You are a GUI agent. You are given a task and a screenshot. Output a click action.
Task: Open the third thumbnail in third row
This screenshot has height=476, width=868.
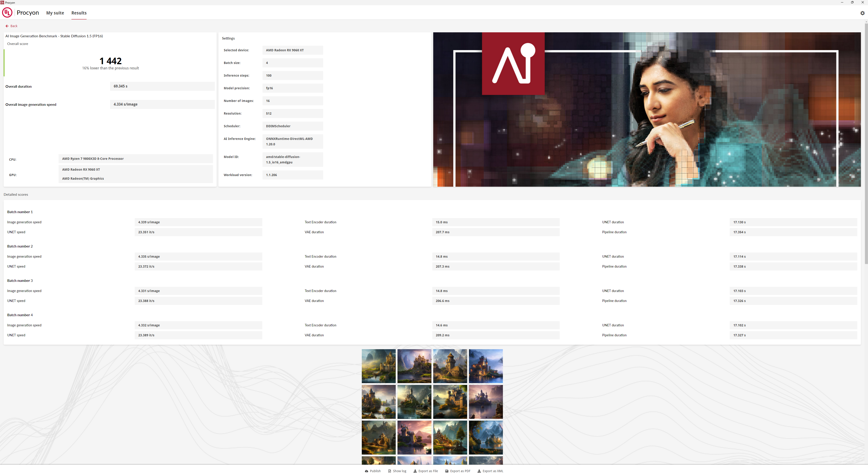pyautogui.click(x=450, y=437)
